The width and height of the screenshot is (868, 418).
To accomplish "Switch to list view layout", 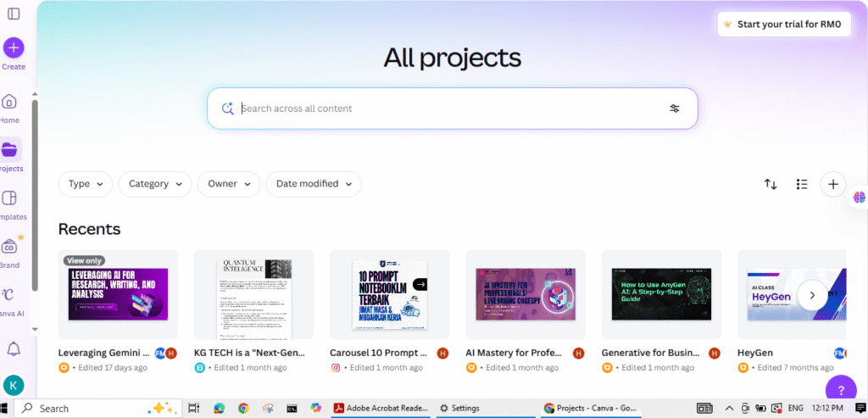I will tap(802, 184).
